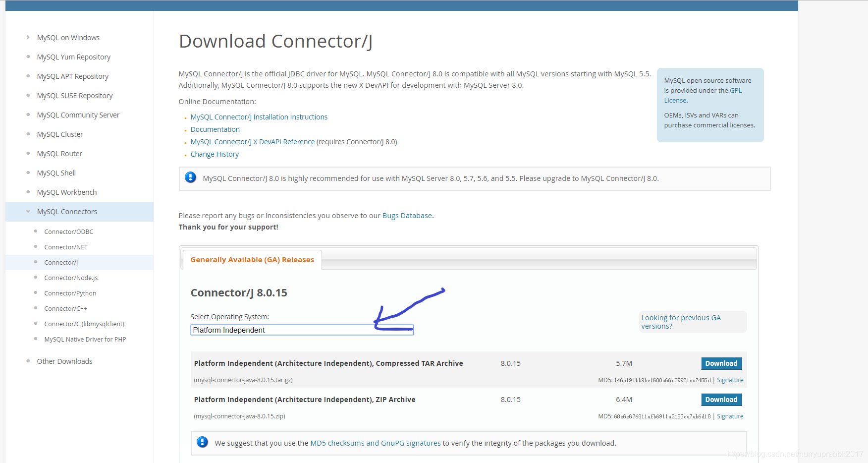Open Connector/Node.js sidebar item
This screenshot has height=463, width=868.
(71, 278)
